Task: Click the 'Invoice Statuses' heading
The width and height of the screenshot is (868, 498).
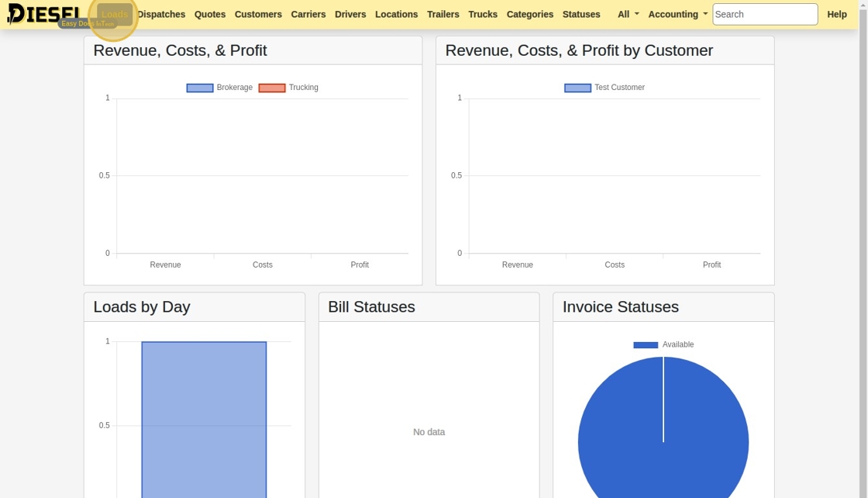Action: tap(621, 307)
